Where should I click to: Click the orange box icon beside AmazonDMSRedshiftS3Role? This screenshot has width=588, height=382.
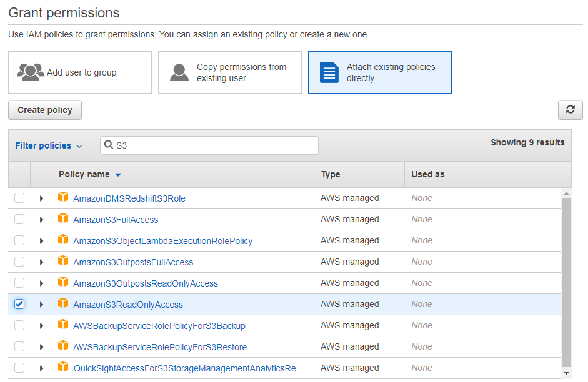click(x=62, y=198)
